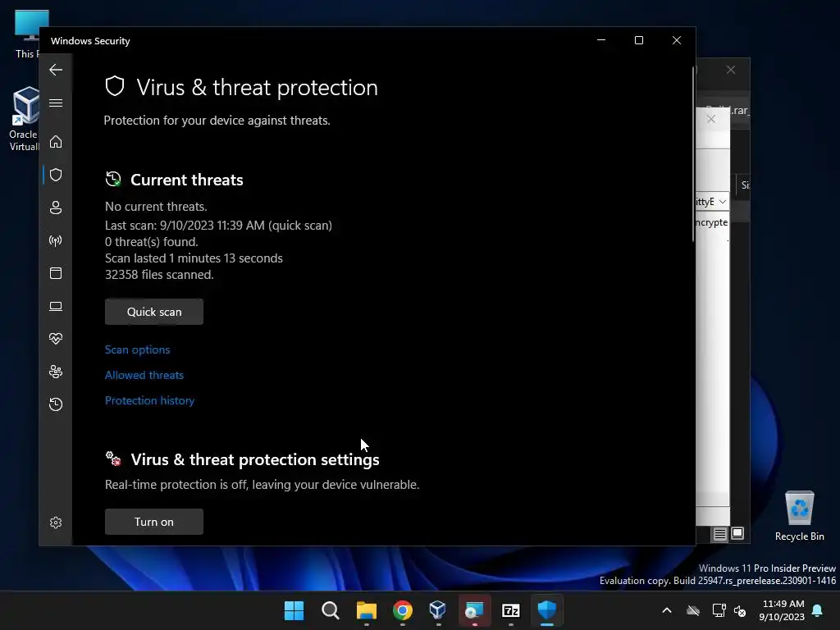840x630 pixels.
Task: Show hidden system tray icons
Action: (667, 610)
